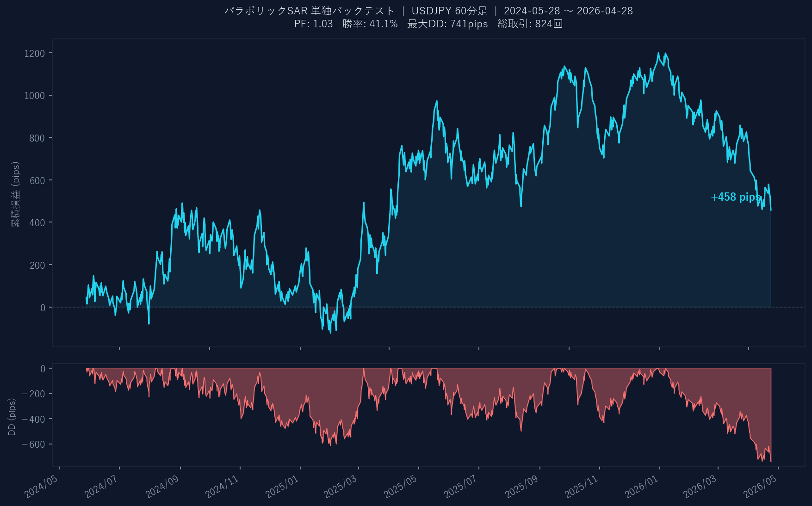Image resolution: width=812 pixels, height=506 pixels.
Task: Click the −200 tick on drawdown axis
Action: point(33,394)
